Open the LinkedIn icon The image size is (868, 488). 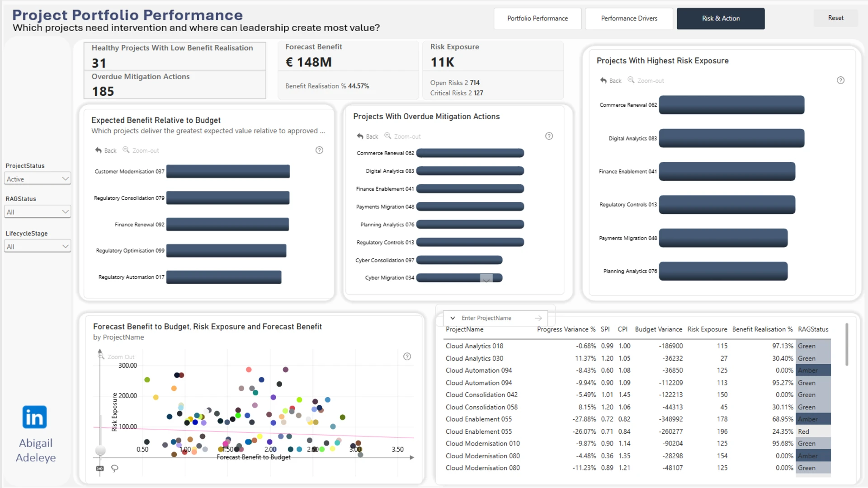[x=34, y=417]
